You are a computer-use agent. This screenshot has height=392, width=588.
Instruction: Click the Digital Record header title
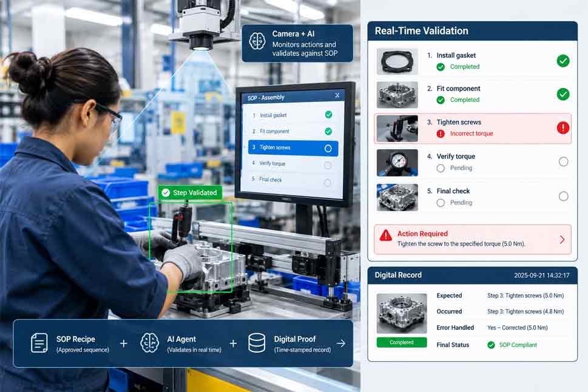coord(398,275)
